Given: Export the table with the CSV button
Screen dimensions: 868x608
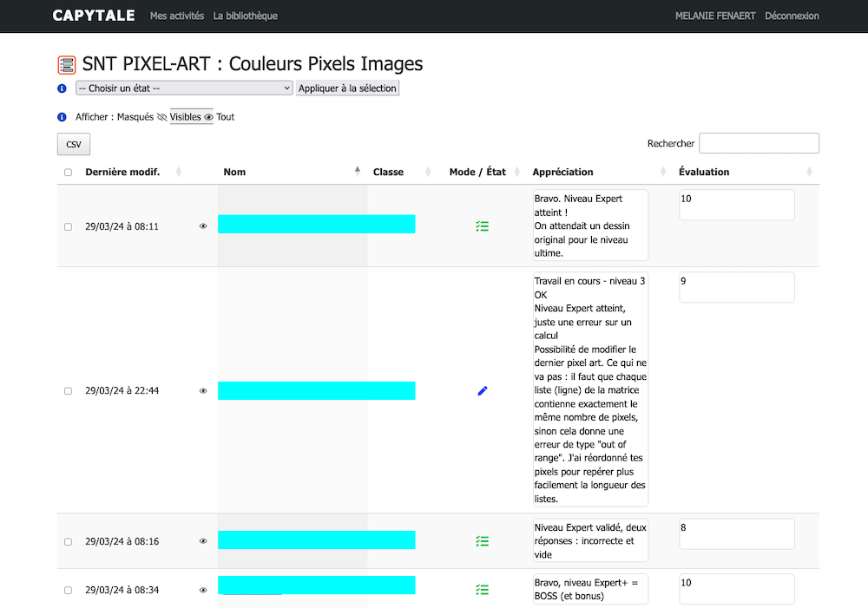Looking at the screenshot, I should (74, 144).
